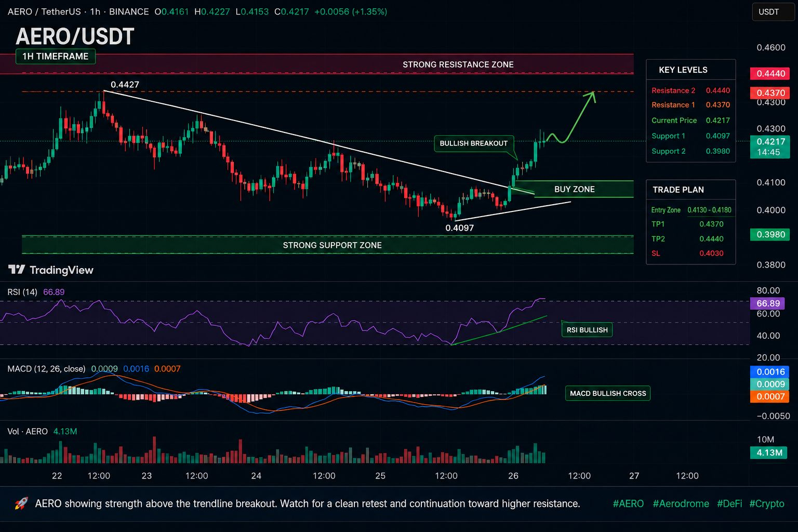
Task: Click the green 0.3980 price axis tag
Action: pos(770,234)
